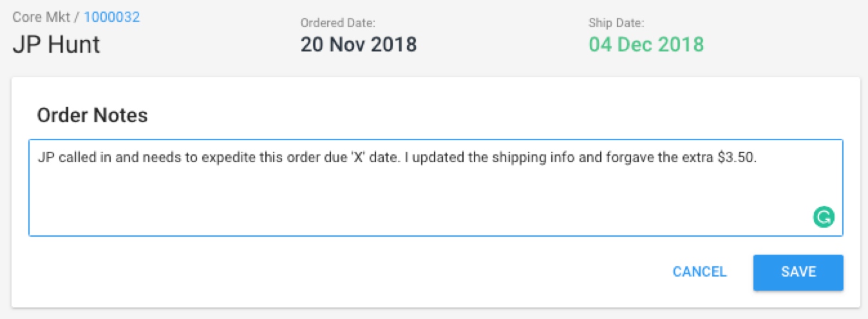The height and width of the screenshot is (319, 868).
Task: Click the Grammarly icon in notes field
Action: click(x=824, y=217)
